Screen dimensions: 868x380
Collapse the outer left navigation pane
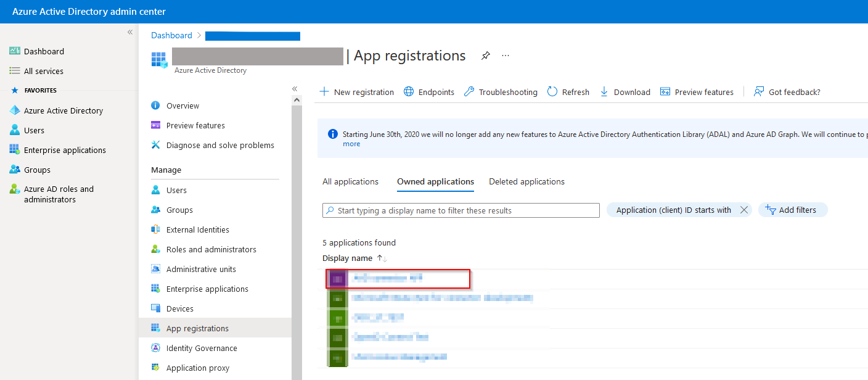point(129,31)
